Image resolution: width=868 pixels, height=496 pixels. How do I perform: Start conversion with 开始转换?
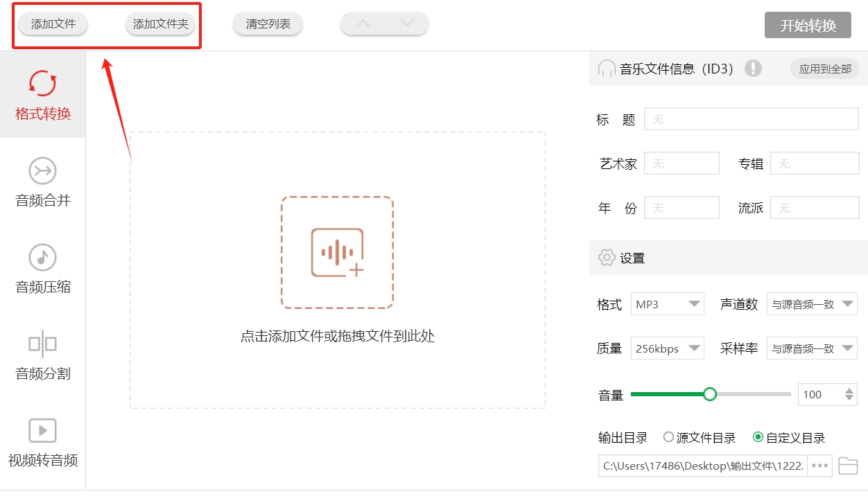click(808, 26)
